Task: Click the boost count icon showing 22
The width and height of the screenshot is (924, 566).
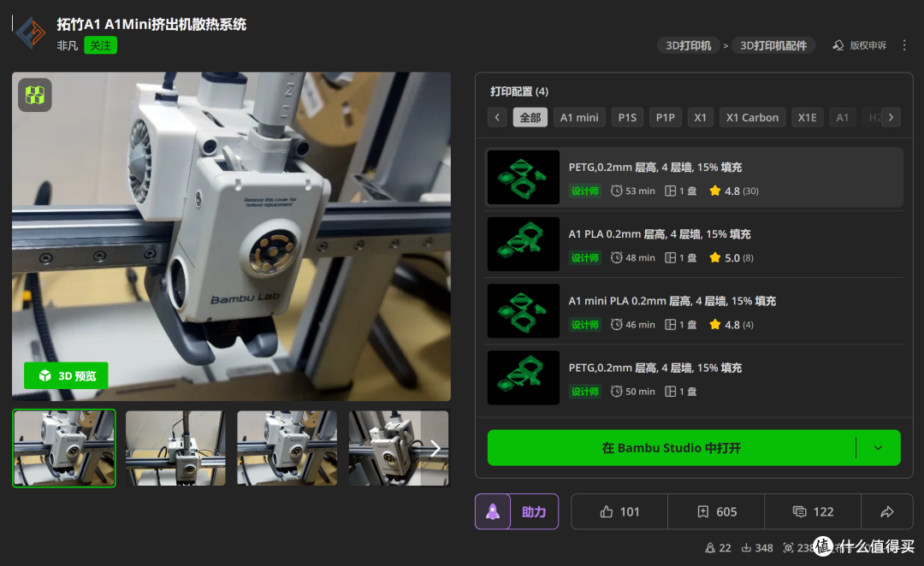Action: point(711,548)
